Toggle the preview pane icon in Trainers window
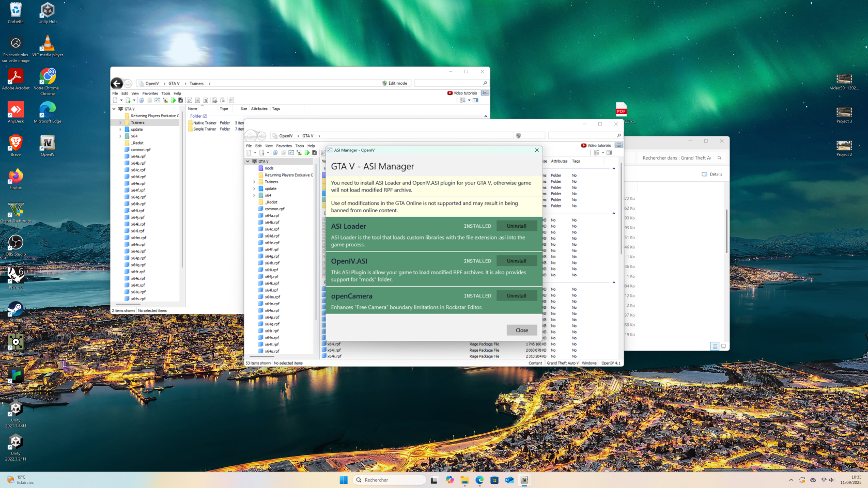The image size is (868, 488). 475,100
